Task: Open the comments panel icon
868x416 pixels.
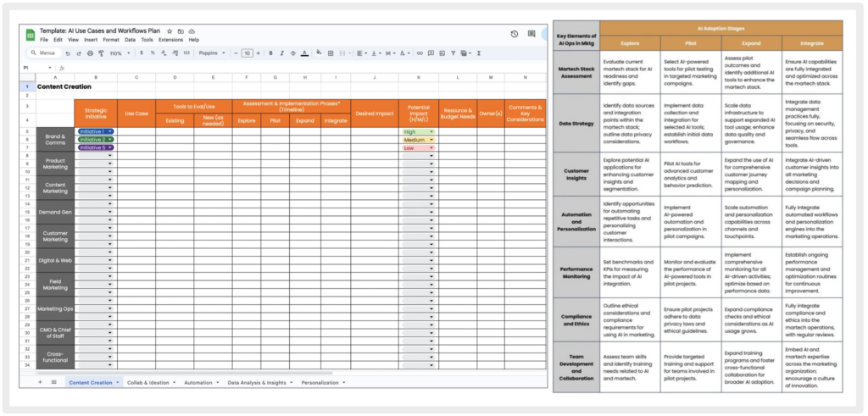Action: coord(532,34)
